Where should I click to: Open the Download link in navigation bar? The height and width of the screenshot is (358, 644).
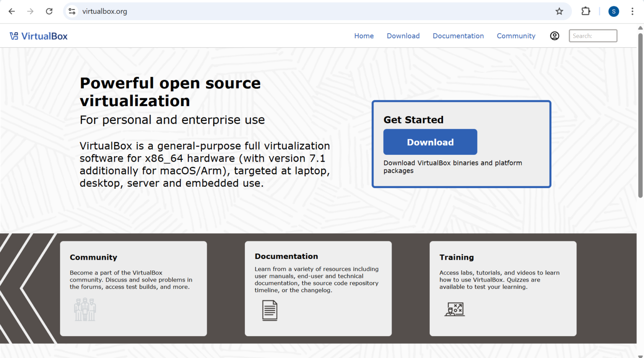(403, 36)
